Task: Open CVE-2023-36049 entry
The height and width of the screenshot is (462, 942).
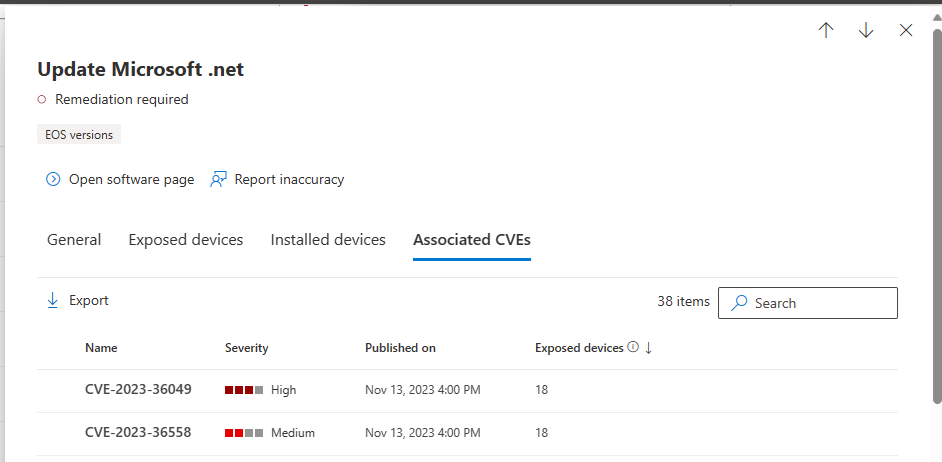Action: [138, 389]
